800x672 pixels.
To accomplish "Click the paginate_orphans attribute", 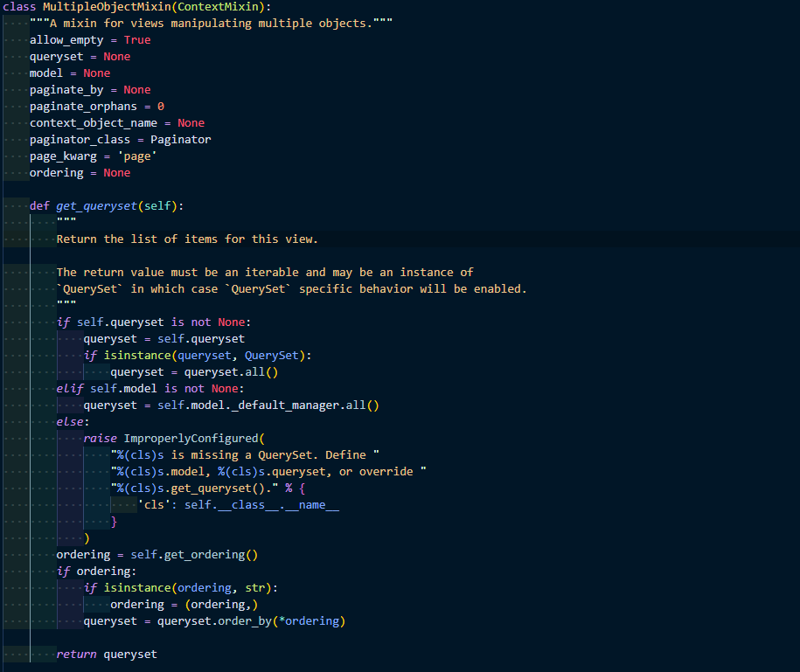I will pyautogui.click(x=83, y=107).
